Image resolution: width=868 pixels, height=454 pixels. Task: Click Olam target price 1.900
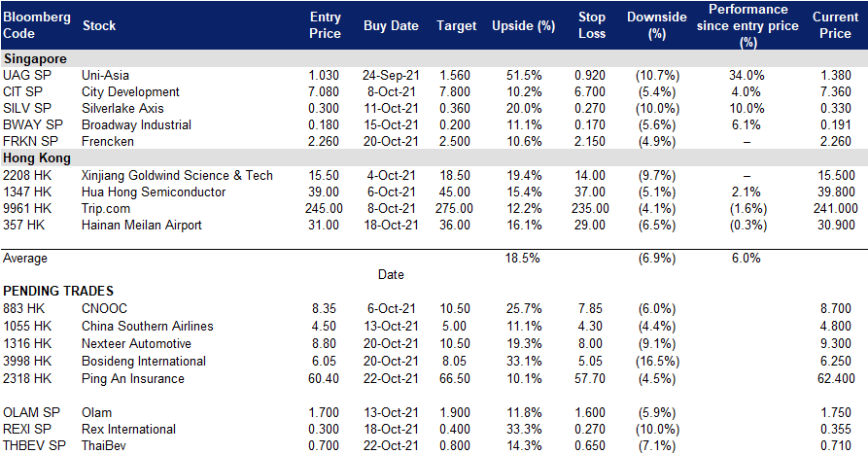pyautogui.click(x=455, y=413)
